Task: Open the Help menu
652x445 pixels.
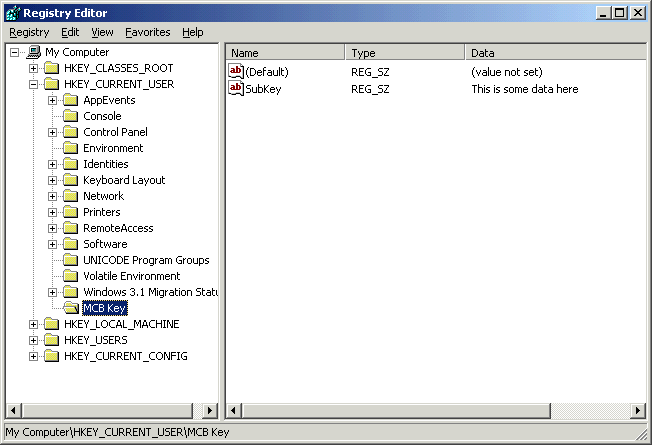Action: 193,32
